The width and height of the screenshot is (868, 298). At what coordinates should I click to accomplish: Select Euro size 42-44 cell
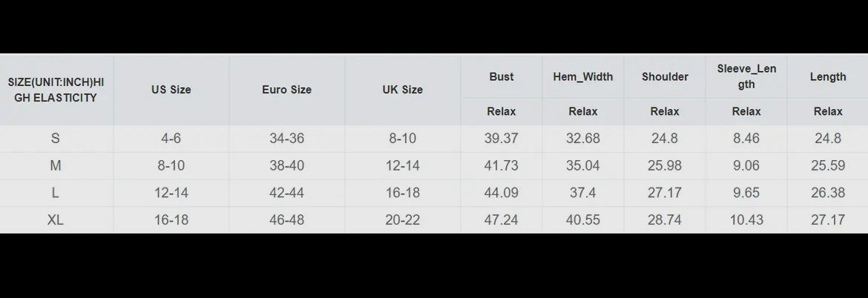[x=286, y=193]
